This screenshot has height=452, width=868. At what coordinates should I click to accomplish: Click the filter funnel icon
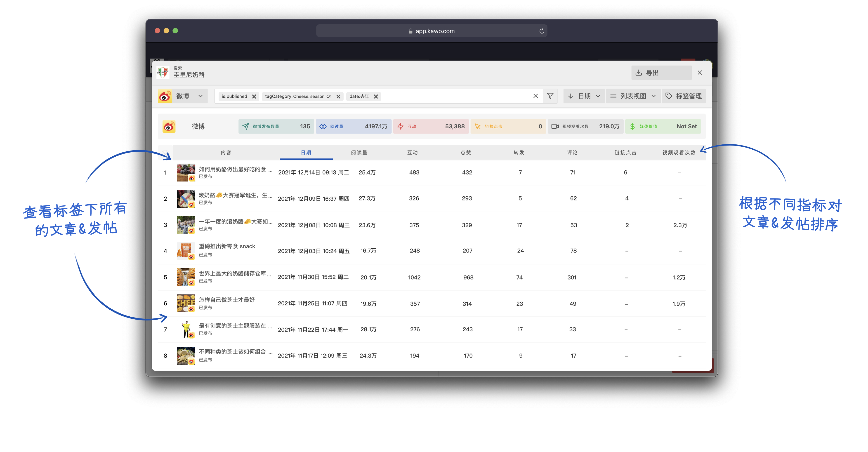550,96
